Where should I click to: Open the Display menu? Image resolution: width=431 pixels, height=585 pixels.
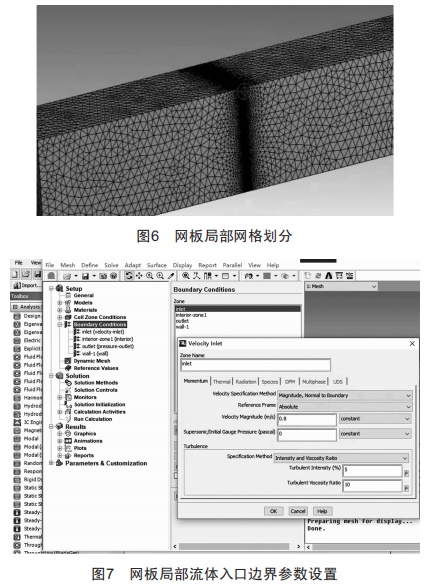point(182,265)
